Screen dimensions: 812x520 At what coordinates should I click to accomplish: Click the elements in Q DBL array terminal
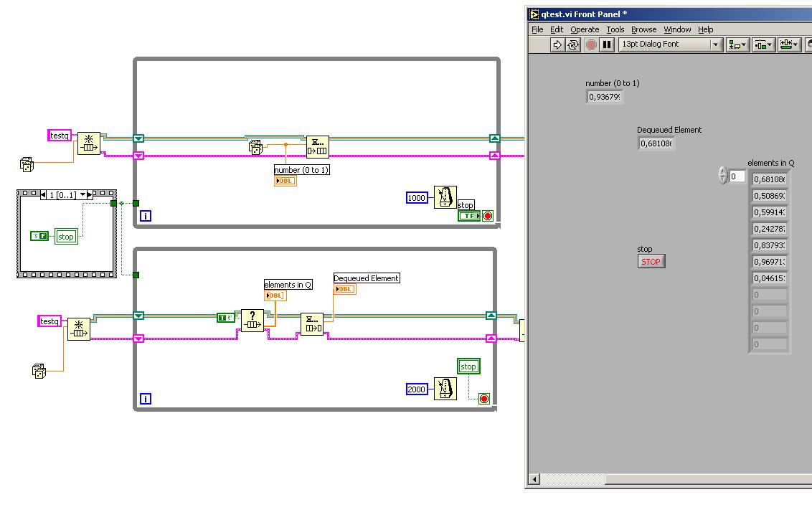click(x=275, y=296)
